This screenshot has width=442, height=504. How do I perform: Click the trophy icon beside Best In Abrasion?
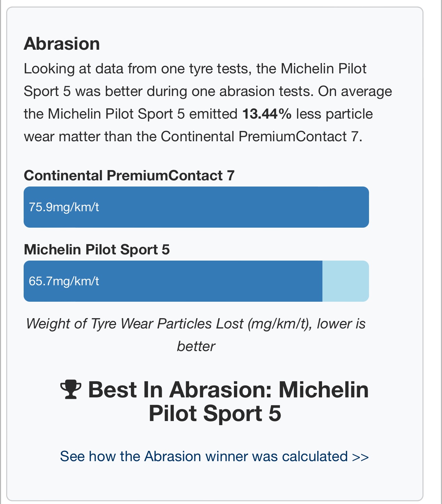71,390
